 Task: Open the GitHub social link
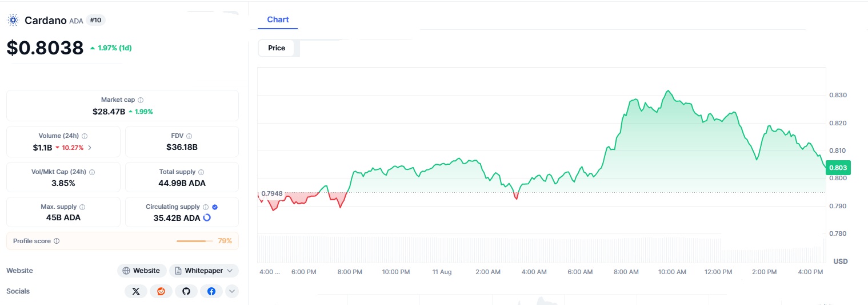coord(186,291)
